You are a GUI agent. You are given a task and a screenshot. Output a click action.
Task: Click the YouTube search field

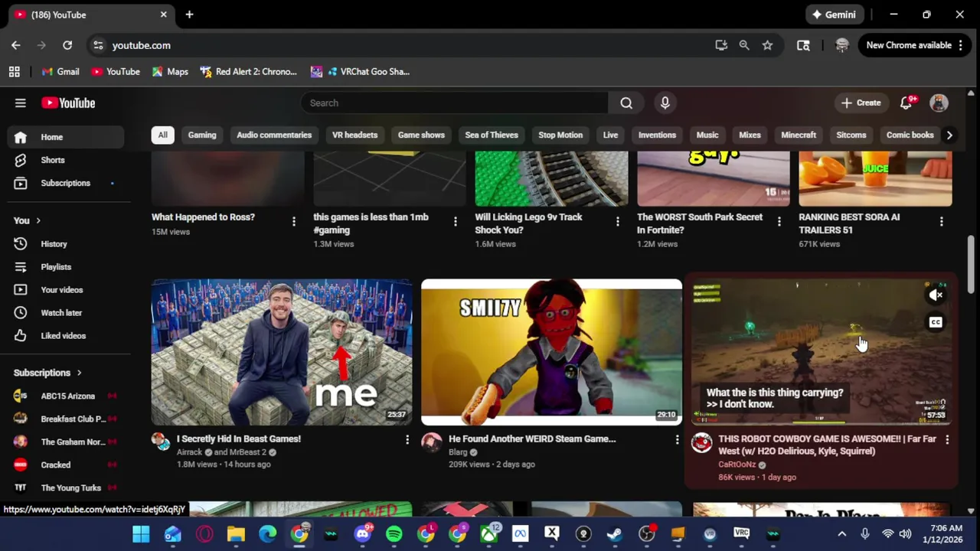pyautogui.click(x=455, y=103)
